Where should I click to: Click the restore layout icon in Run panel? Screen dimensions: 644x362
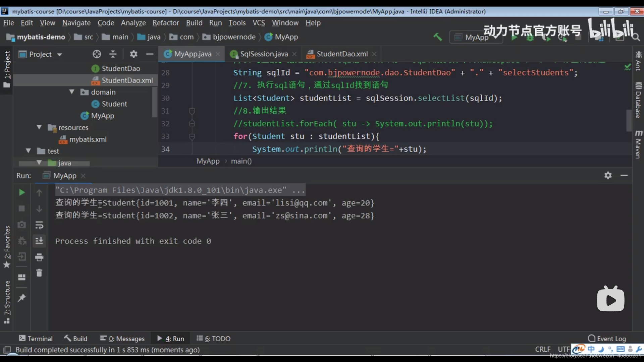click(x=22, y=277)
